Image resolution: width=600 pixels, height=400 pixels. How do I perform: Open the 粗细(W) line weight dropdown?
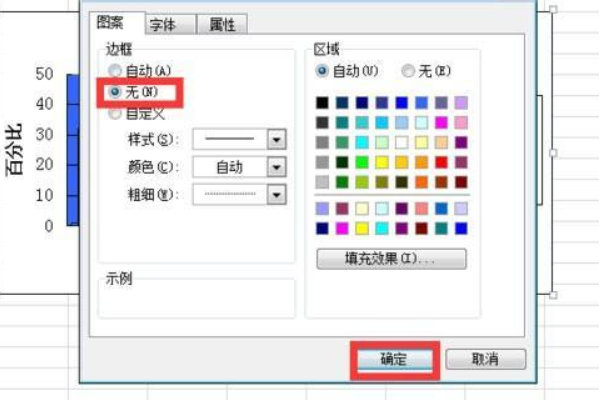coord(240,194)
